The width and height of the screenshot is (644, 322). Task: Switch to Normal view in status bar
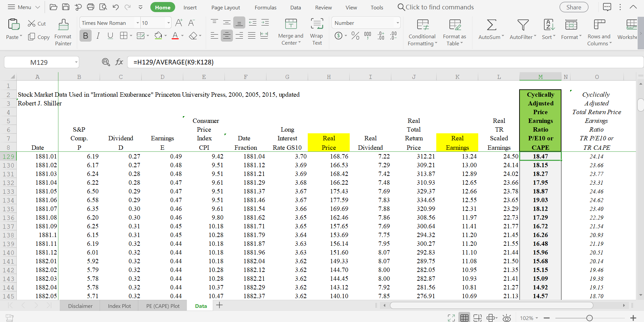point(464,318)
